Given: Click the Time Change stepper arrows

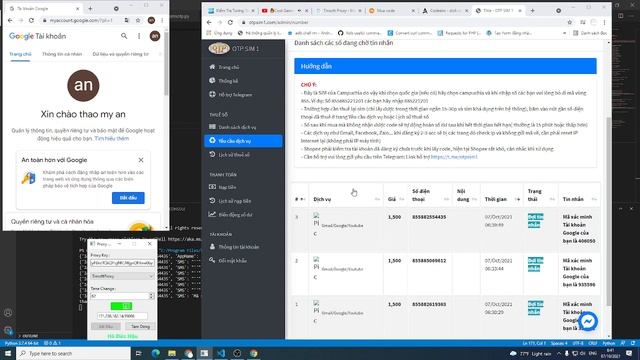Looking at the screenshot, I should tap(151, 296).
